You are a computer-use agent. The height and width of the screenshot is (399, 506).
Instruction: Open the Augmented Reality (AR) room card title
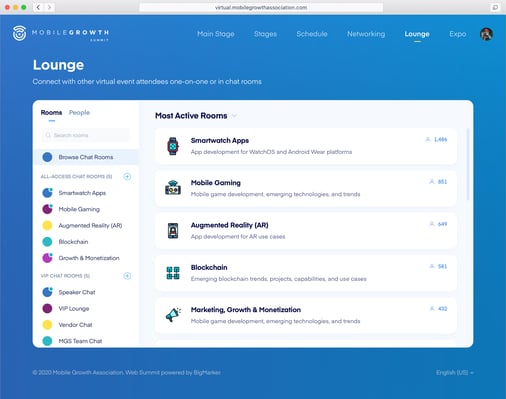(230, 225)
